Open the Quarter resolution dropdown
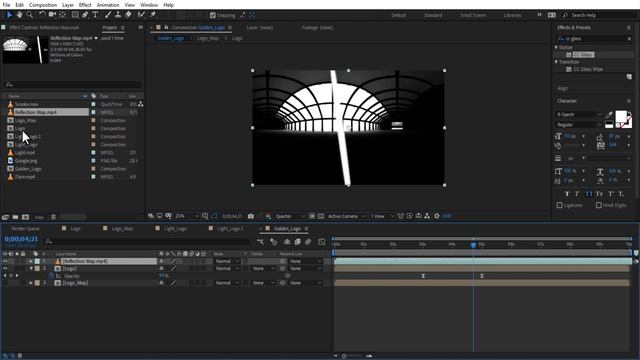 coord(290,216)
